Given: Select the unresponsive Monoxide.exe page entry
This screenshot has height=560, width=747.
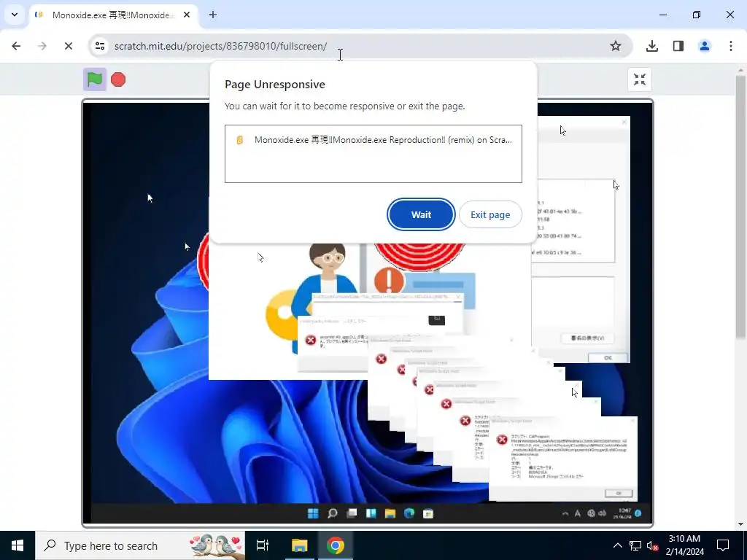Looking at the screenshot, I should [x=373, y=140].
